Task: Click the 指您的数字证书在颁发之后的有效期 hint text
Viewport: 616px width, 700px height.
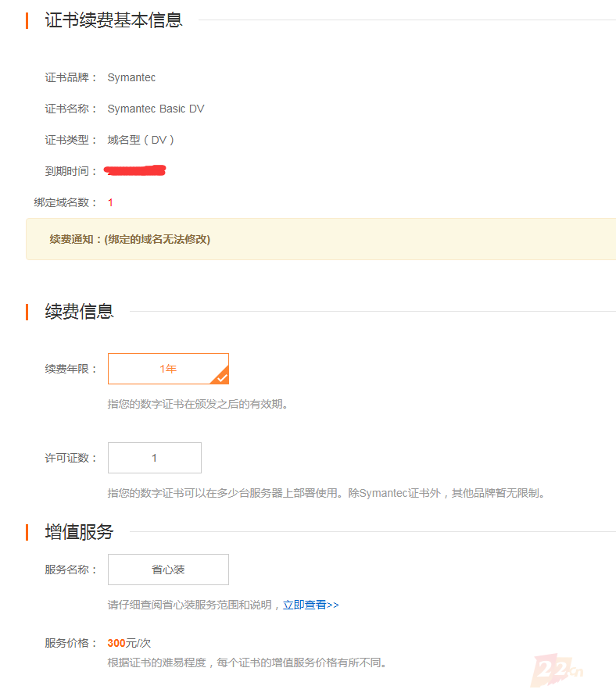Action: [x=198, y=404]
